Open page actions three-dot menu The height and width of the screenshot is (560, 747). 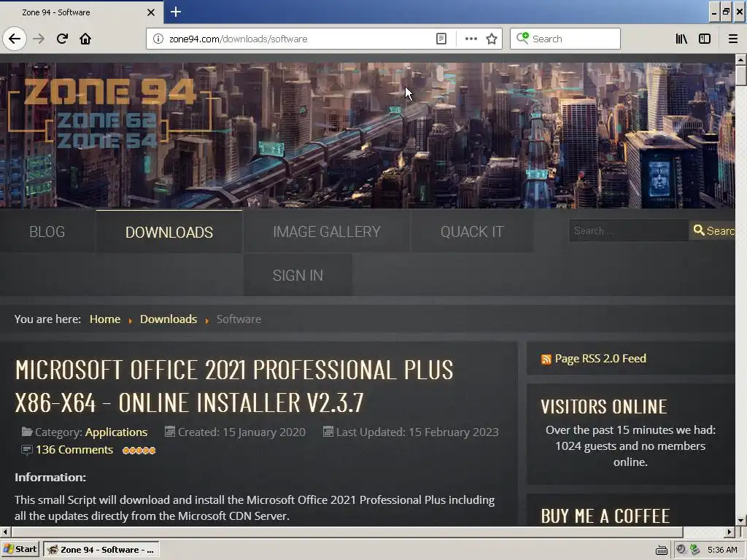point(471,39)
